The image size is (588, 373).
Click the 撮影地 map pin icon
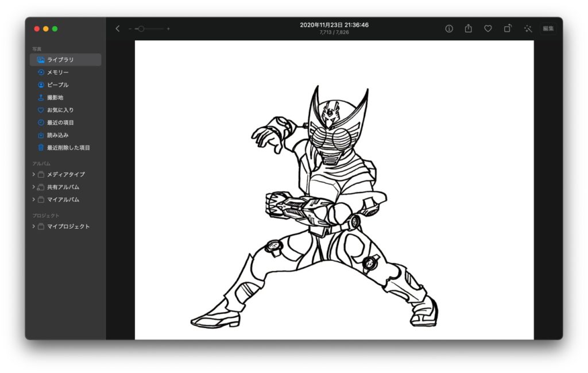pyautogui.click(x=41, y=97)
